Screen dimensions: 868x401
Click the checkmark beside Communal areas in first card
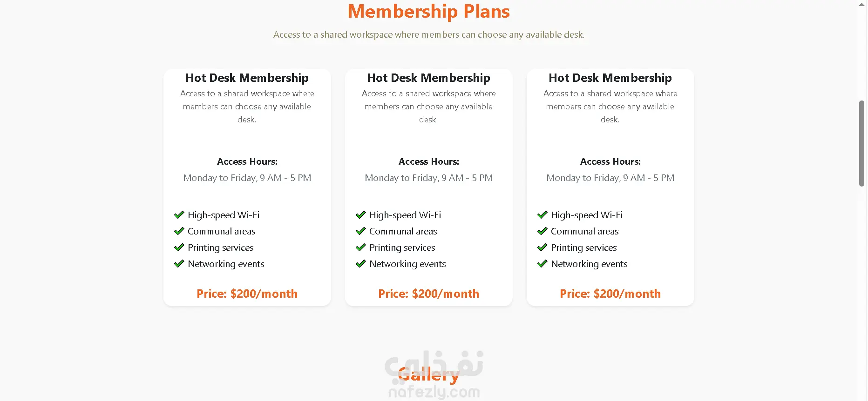179,231
